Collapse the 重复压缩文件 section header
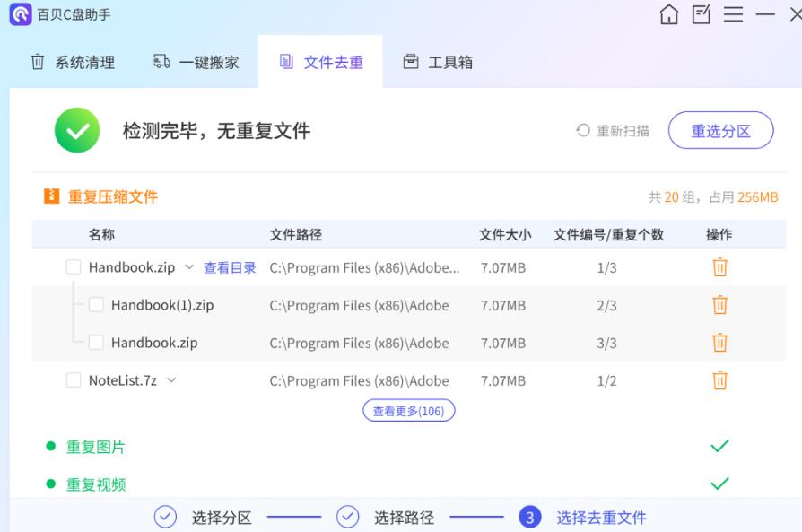 (x=112, y=196)
